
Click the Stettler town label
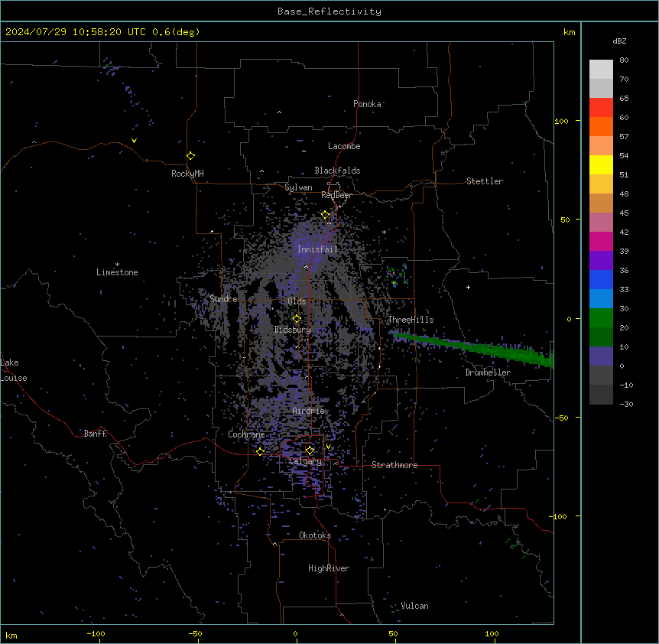[x=485, y=181]
